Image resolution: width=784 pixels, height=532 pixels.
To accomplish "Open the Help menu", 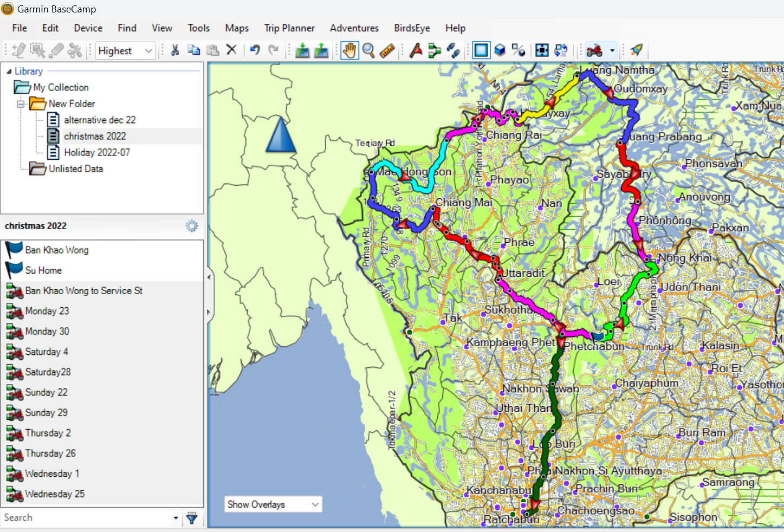I will tap(455, 28).
